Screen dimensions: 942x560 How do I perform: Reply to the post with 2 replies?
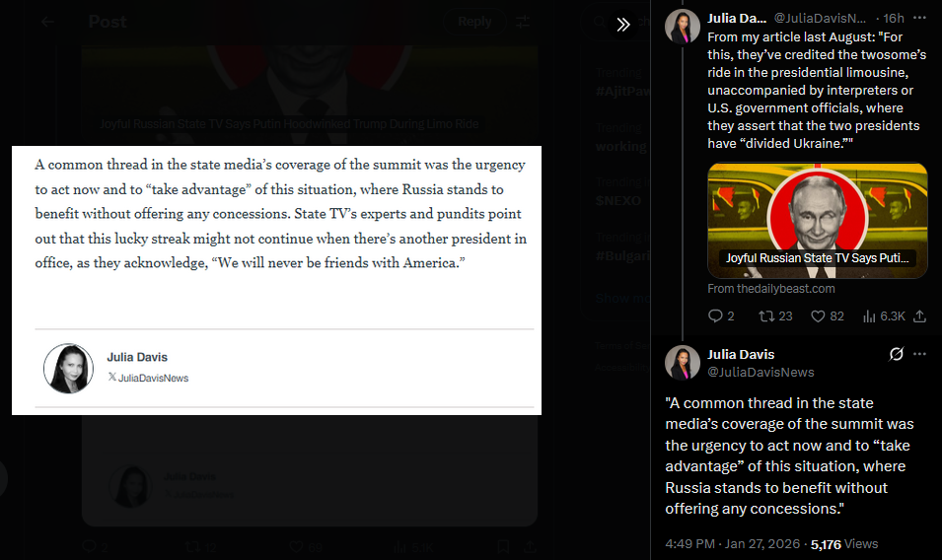[x=720, y=316]
